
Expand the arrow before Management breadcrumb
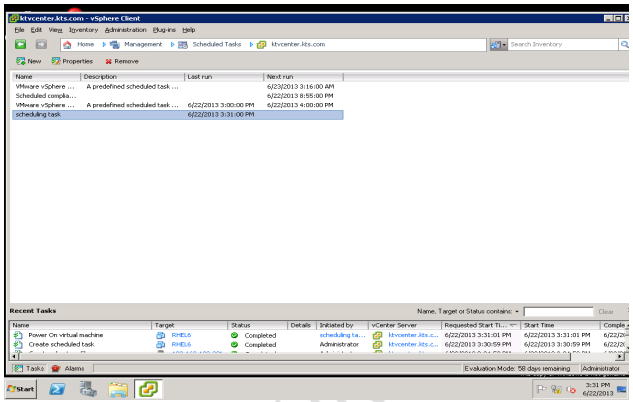104,44
